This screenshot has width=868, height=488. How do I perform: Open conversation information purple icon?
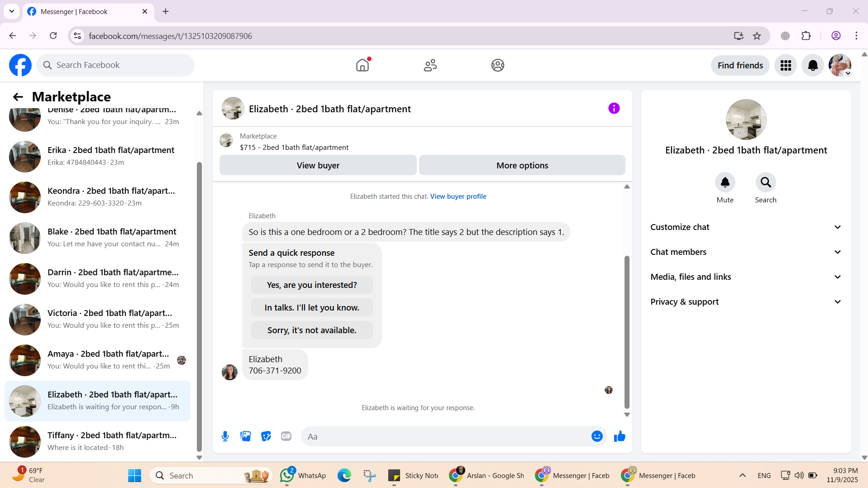[x=614, y=109]
